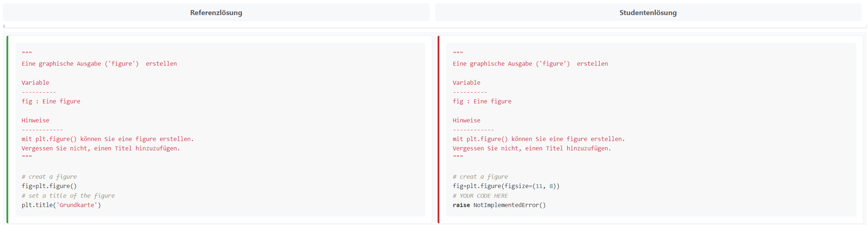868x225 pixels.
Task: Click 'Hinweise' heading in student docstring
Action: (x=466, y=120)
